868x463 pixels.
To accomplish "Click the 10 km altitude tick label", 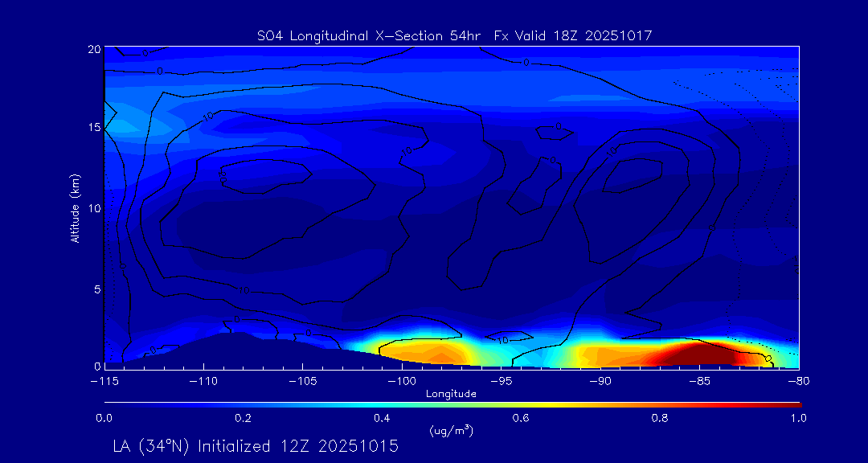I will [92, 208].
